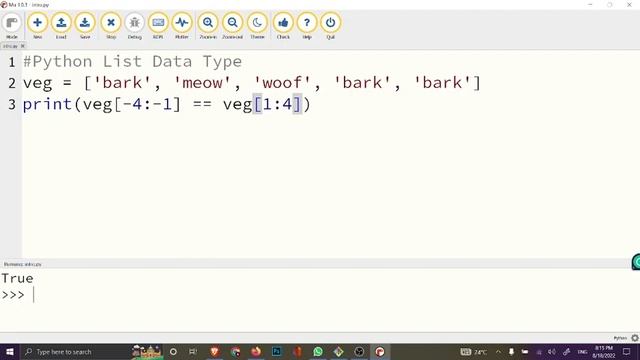Click the highlighted [1:4] slice
This screenshot has width=640, height=360.
click(278, 104)
